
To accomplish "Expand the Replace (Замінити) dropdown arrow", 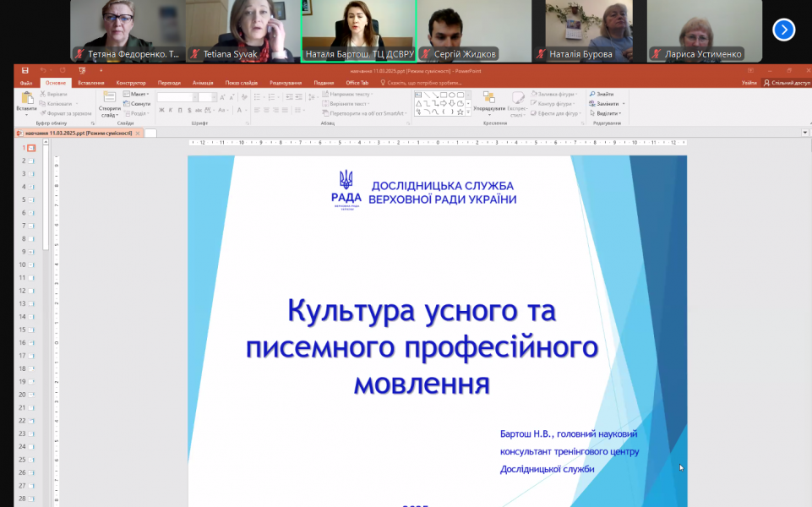I will 623,103.
